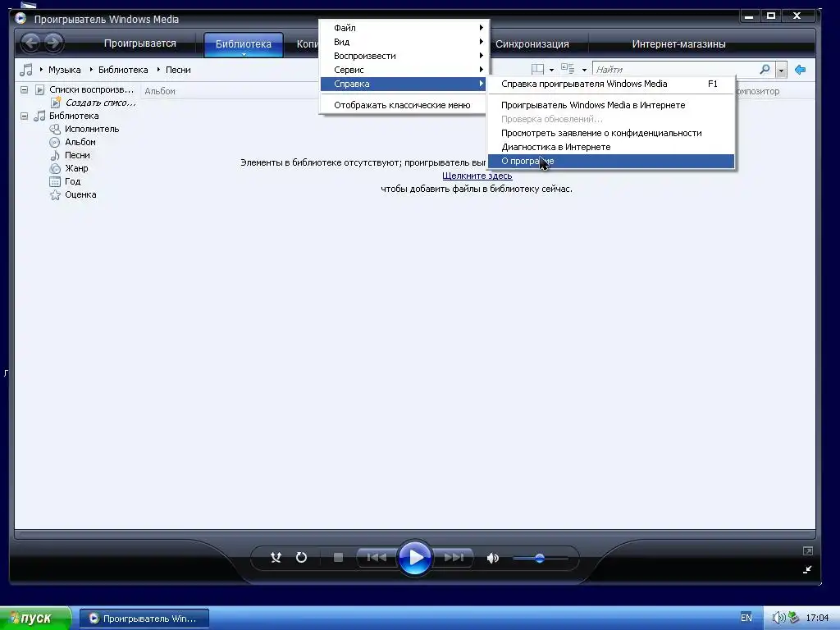
Task: Open breadcrumb arrow before Песни
Action: 158,70
